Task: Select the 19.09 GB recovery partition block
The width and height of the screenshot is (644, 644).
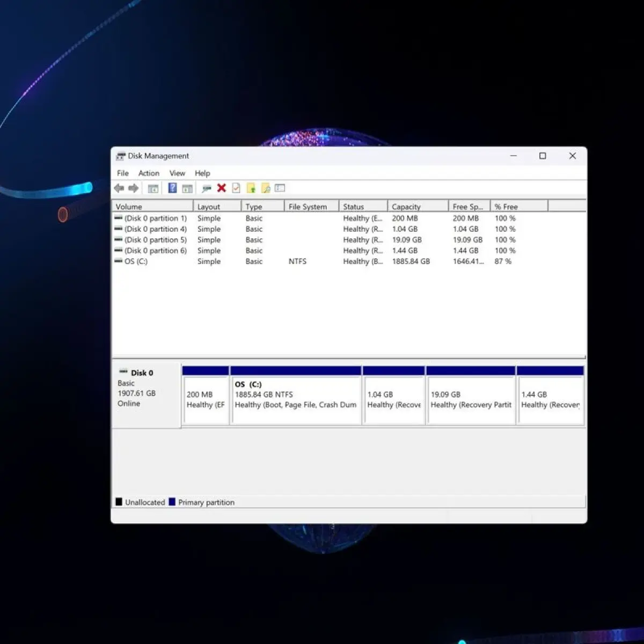Action: pos(471,396)
